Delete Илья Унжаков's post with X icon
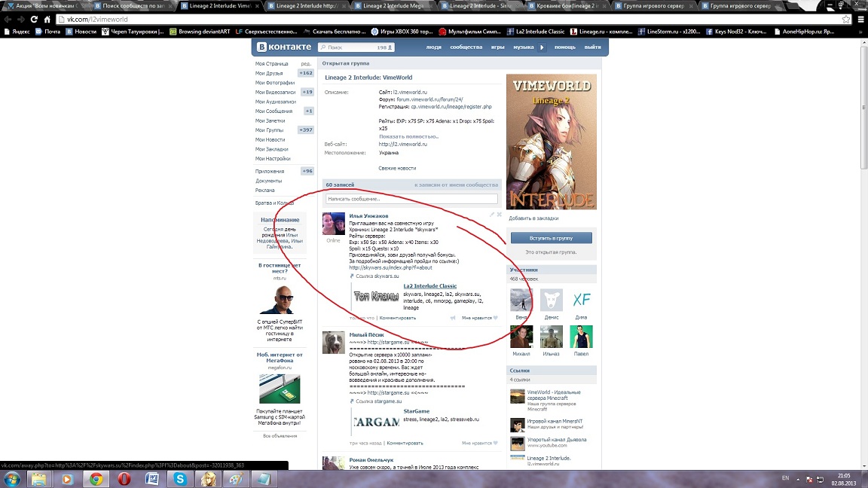Viewport: 868px width, 488px height. [500, 214]
